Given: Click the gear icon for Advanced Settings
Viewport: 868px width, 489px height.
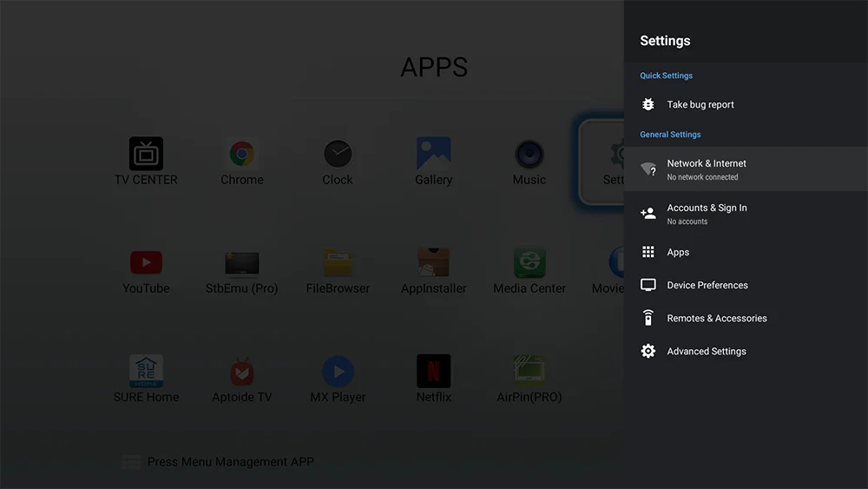Looking at the screenshot, I should point(648,351).
